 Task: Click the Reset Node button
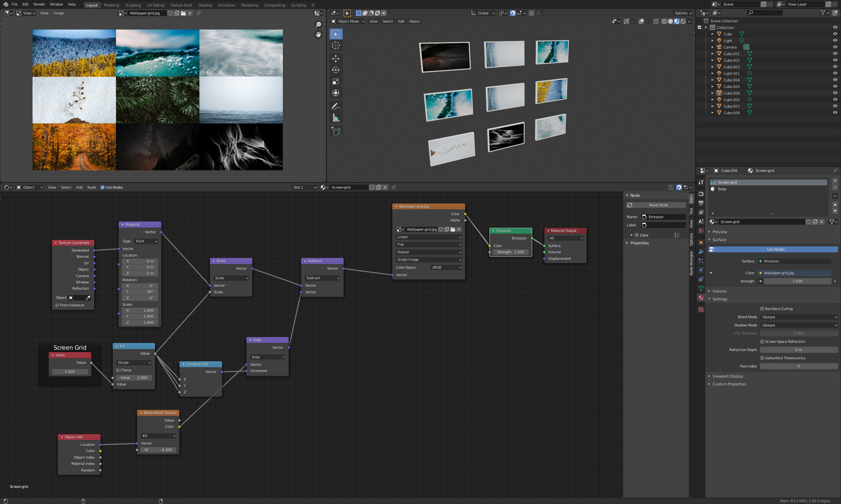(x=656, y=205)
